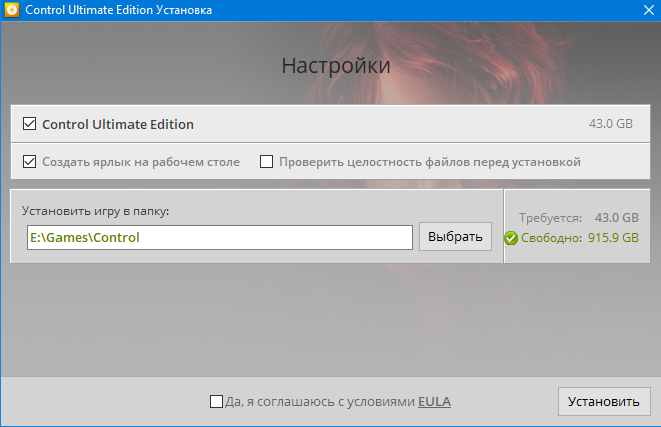
Task: Uncheck the Control Ultimate Edition component checkbox
Action: (x=30, y=124)
